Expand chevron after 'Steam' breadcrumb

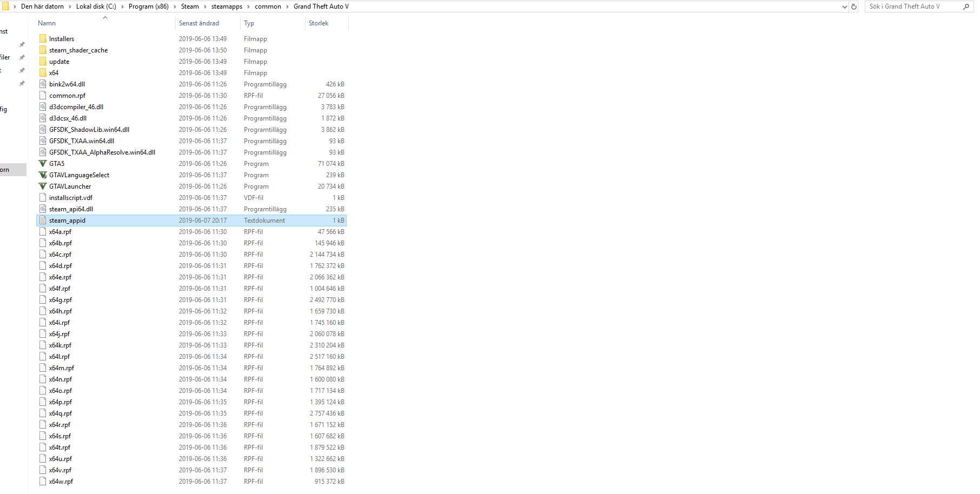(x=205, y=6)
